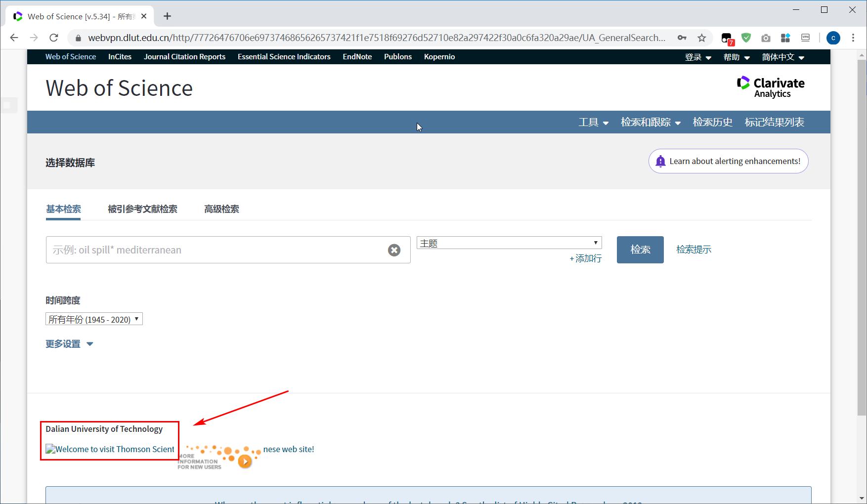This screenshot has height=504, width=867.
Task: Click the Clarivate Analytics logo
Action: pyautogui.click(x=770, y=87)
